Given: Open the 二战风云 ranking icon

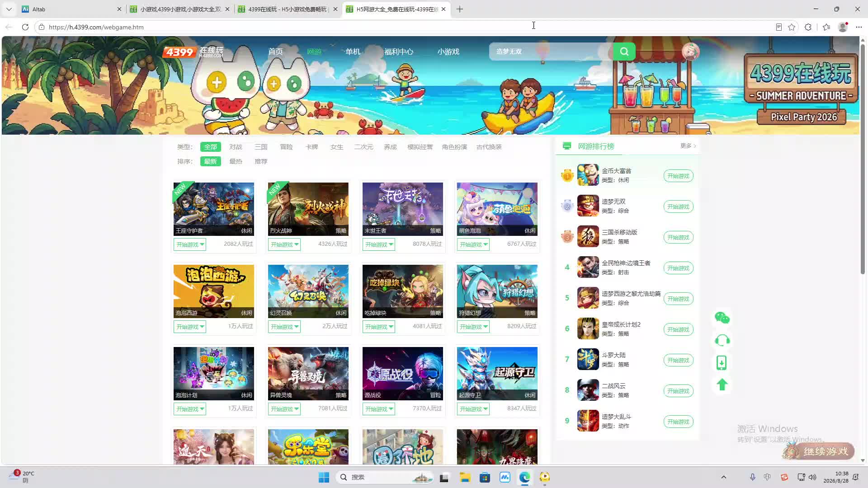Looking at the screenshot, I should click(x=588, y=390).
